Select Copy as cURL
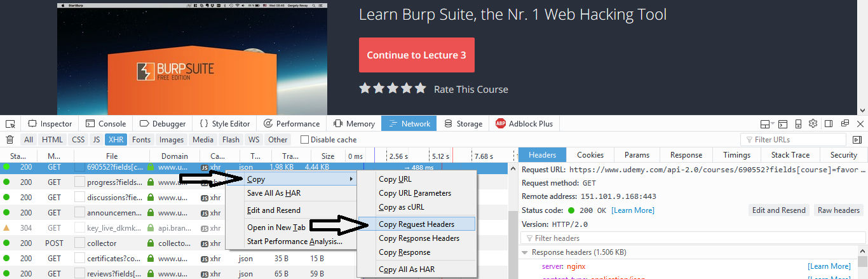Screen dimensions: 868x279 (416, 207)
